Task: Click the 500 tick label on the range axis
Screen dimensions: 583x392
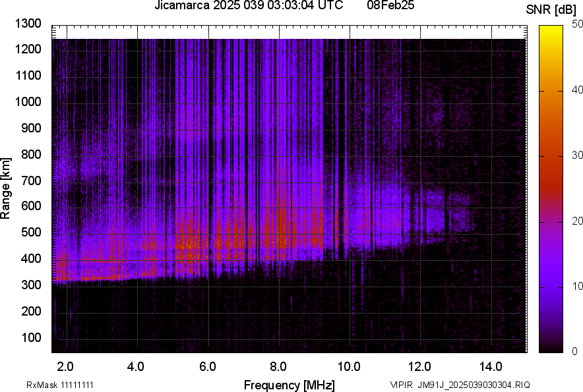Action: pyautogui.click(x=33, y=233)
